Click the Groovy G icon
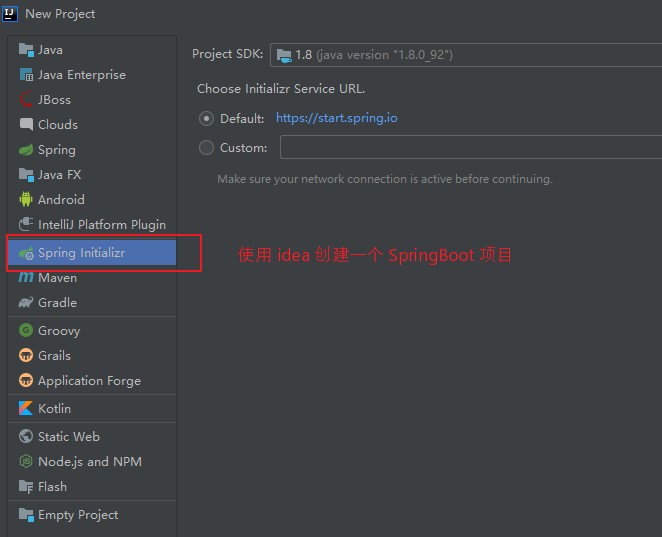 click(26, 331)
